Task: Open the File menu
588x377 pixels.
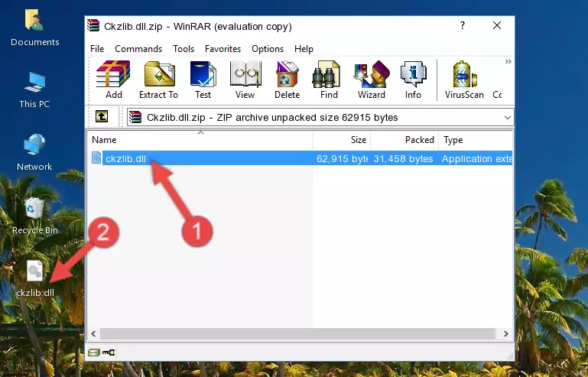Action: tap(97, 49)
